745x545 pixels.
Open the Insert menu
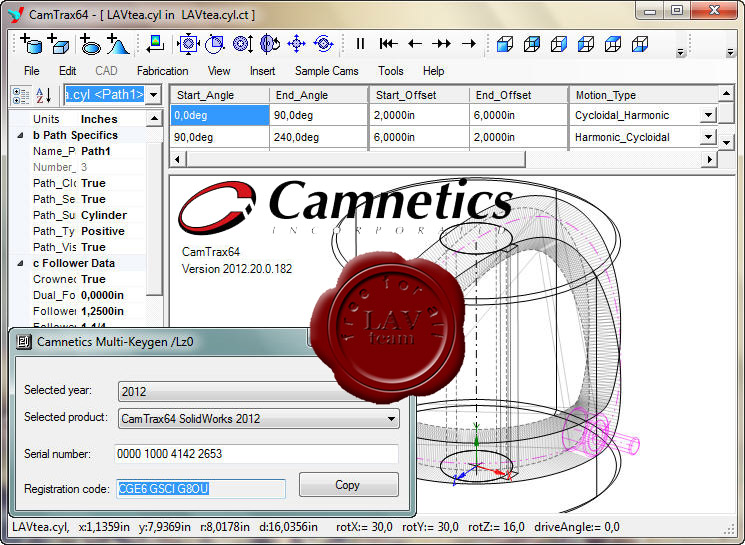tap(263, 71)
